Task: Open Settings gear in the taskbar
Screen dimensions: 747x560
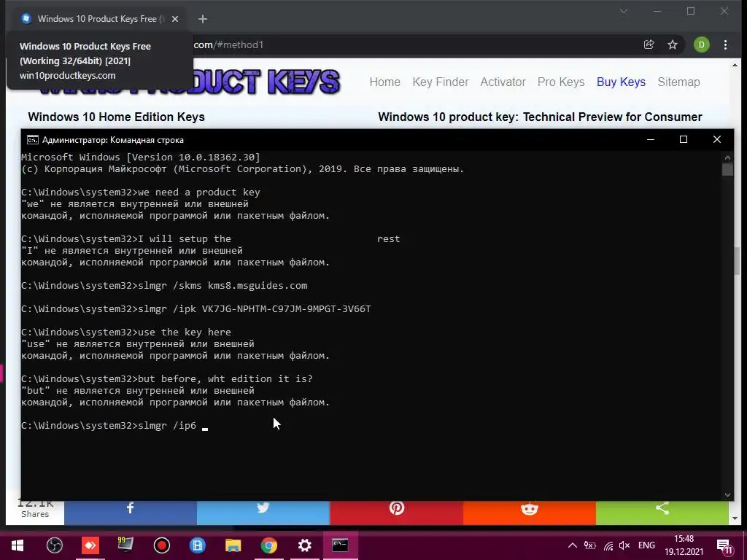Action: point(304,545)
